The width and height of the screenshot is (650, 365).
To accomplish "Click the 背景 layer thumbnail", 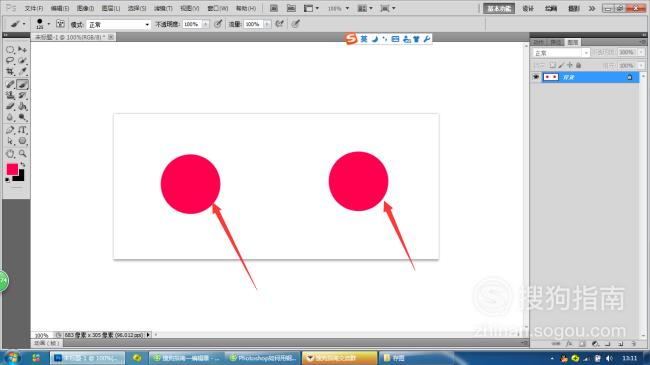I will pos(551,77).
